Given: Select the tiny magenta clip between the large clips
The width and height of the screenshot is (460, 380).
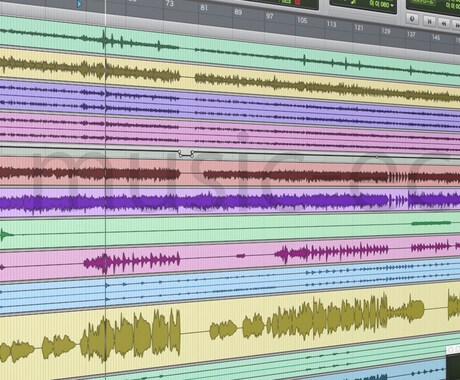Looking at the screenshot, I should [241, 256].
